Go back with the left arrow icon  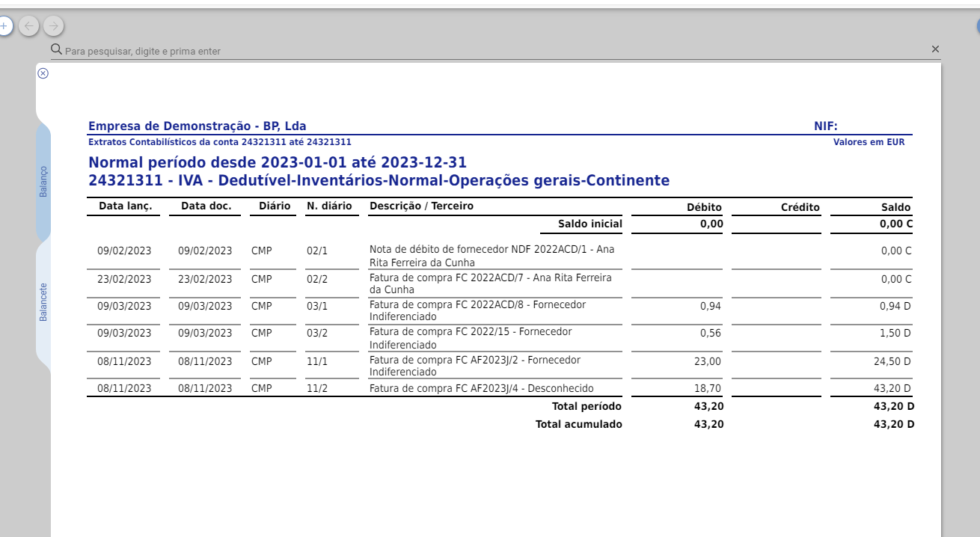click(28, 26)
